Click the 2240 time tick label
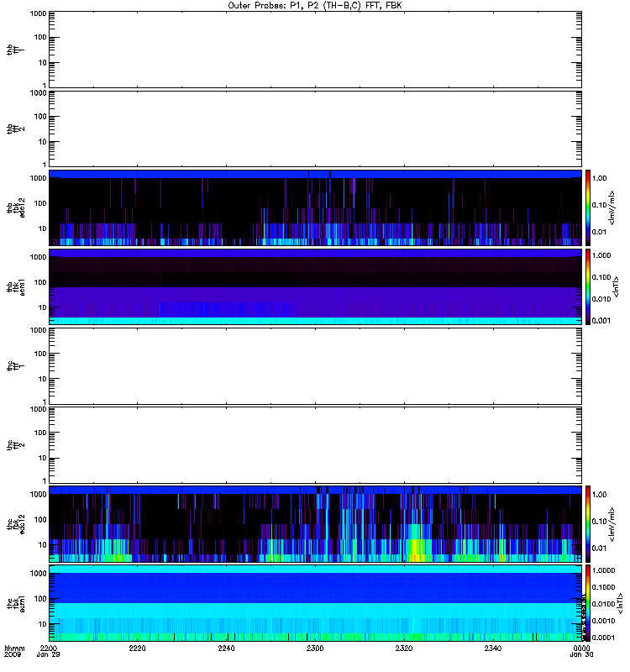Viewport: 630px width, 672px height. 226,648
